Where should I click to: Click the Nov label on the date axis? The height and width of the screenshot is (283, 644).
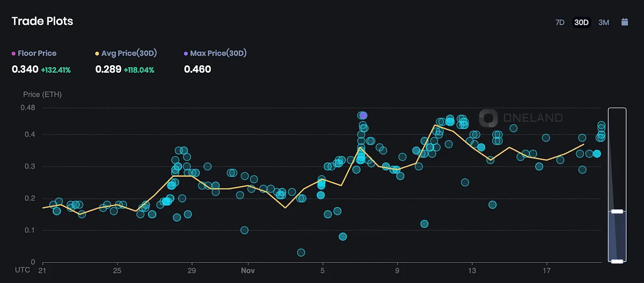point(248,270)
